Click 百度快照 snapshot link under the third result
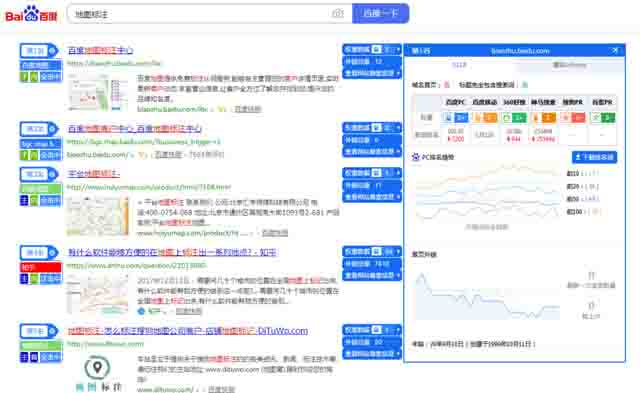 pyautogui.click(x=274, y=233)
